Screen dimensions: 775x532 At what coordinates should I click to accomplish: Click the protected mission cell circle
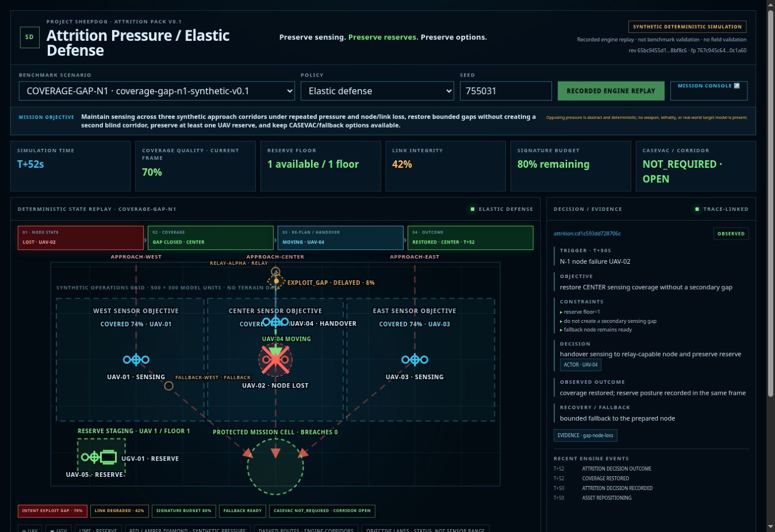pyautogui.click(x=275, y=467)
